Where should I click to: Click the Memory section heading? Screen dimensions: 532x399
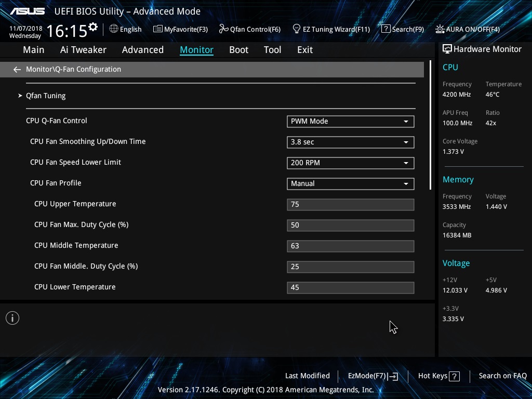tap(458, 180)
